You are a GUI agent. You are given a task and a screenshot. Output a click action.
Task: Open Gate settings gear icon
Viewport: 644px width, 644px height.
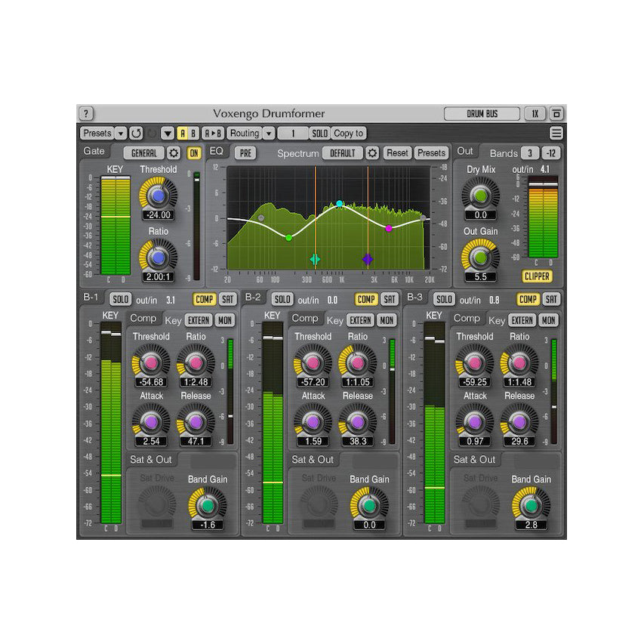(174, 153)
